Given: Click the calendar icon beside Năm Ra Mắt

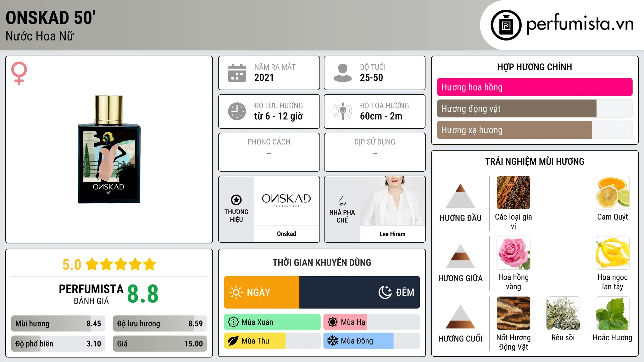Looking at the screenshot, I should [x=237, y=73].
